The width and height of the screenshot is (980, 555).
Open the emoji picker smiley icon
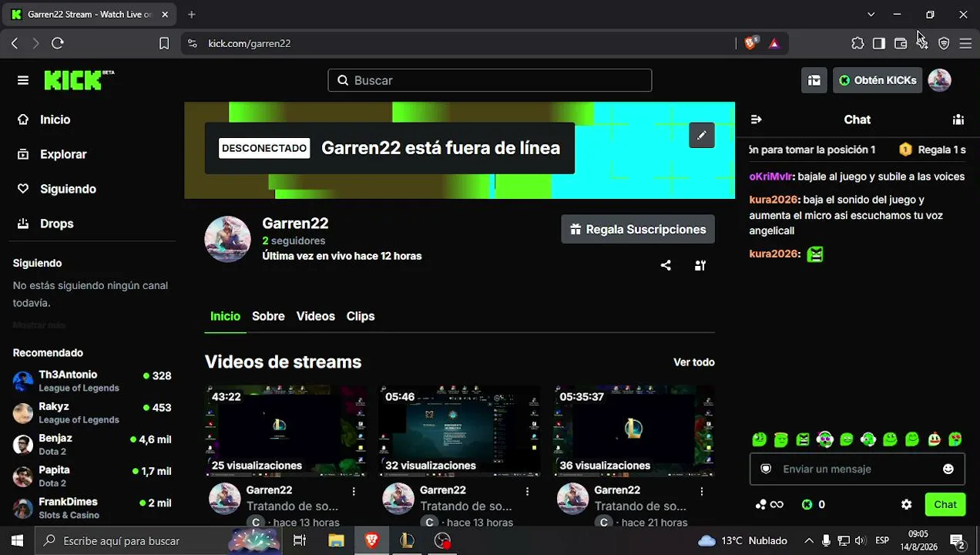pyautogui.click(x=948, y=469)
